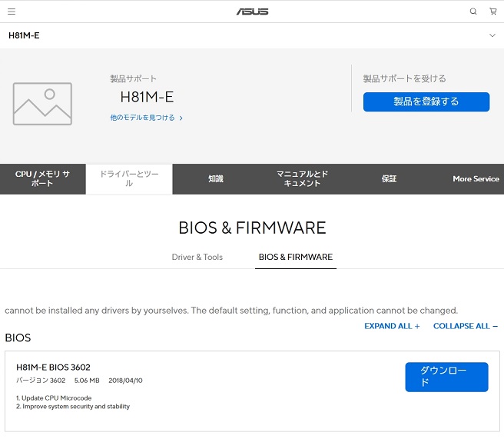Viewport: 504px width, 439px height.
Task: Click the 製品を登録する button
Action: click(x=426, y=101)
